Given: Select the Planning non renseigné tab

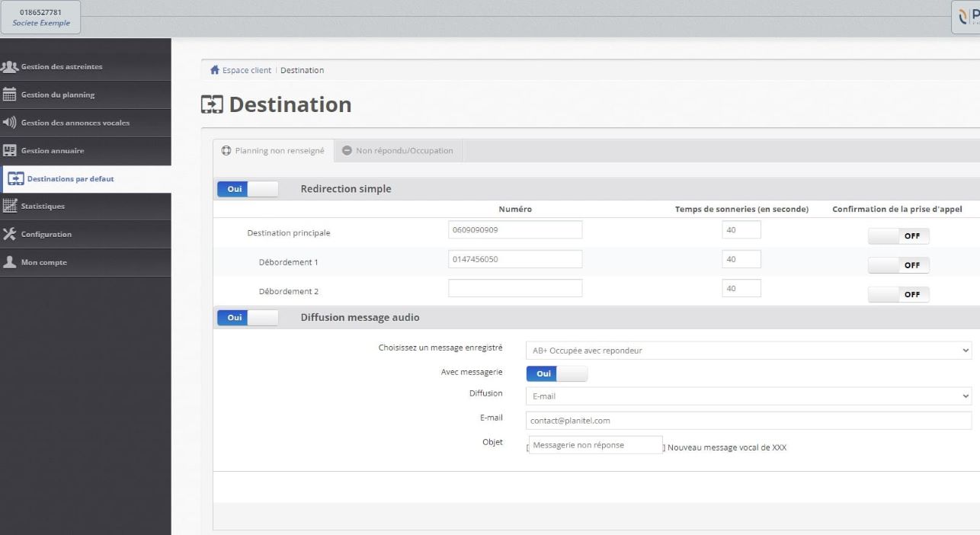Looking at the screenshot, I should 273,151.
